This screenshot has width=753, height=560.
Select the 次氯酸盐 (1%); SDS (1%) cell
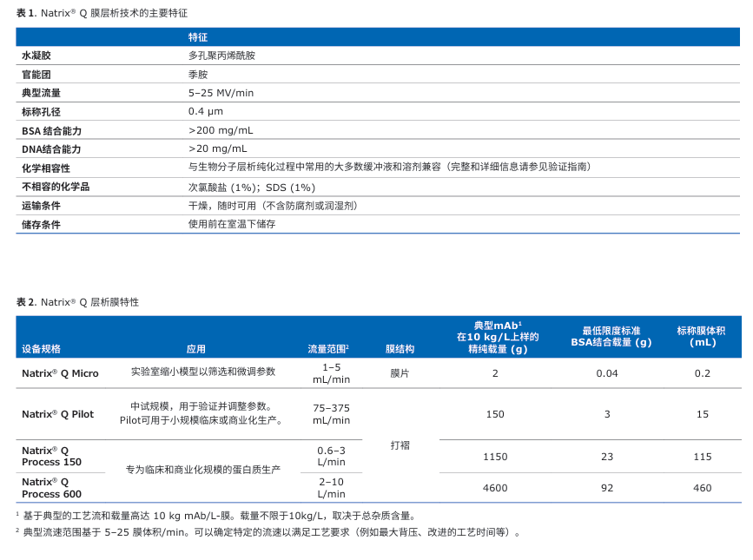pos(252,188)
